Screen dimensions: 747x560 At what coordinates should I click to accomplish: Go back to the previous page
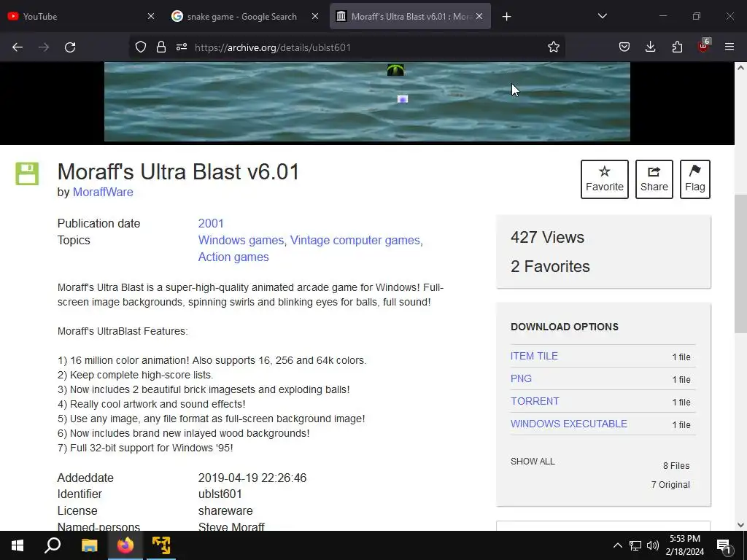(18, 47)
